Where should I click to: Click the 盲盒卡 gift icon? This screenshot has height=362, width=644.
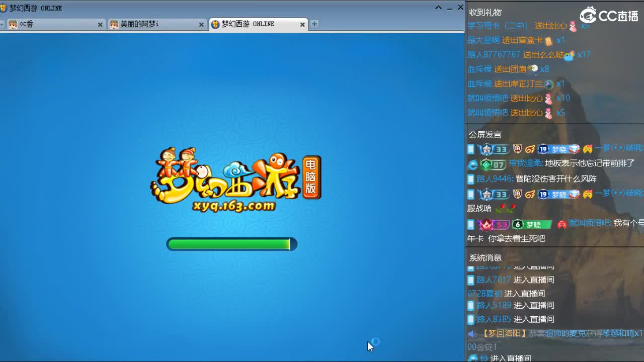[x=549, y=41]
